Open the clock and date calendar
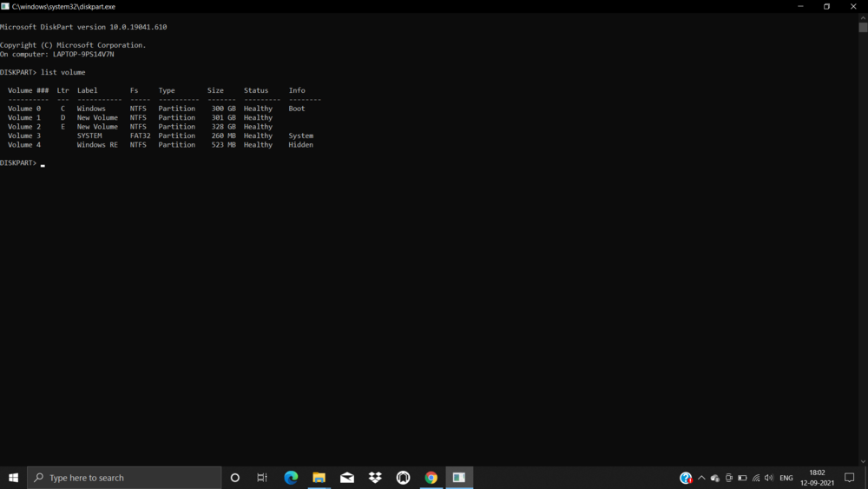 pyautogui.click(x=817, y=478)
